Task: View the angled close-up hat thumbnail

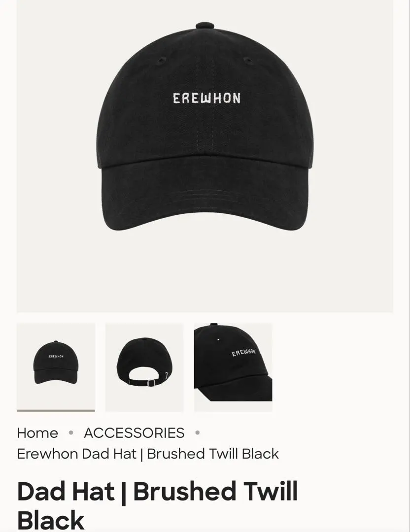Action: 233,367
